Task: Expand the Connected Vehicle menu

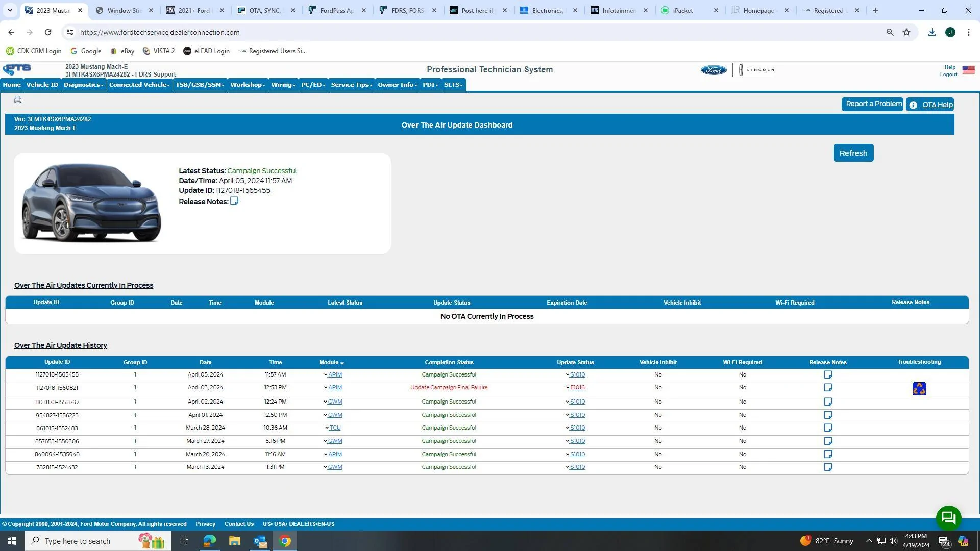Action: (139, 85)
